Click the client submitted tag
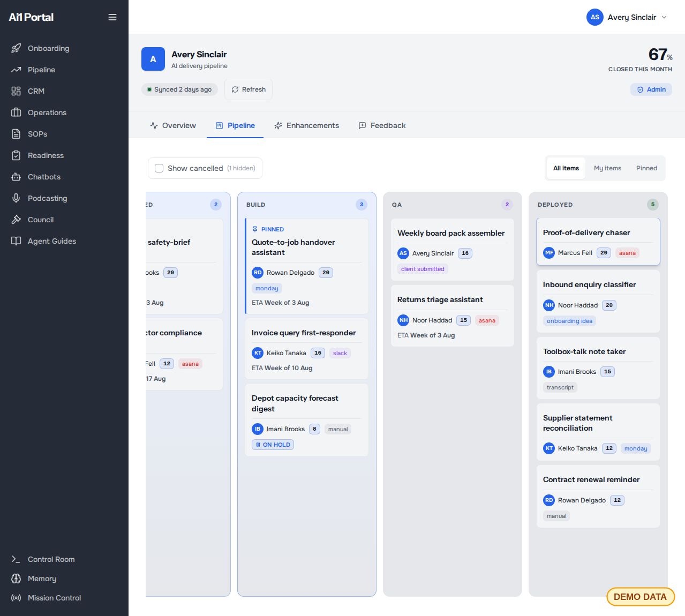Viewport: 685px width, 616px height. coord(423,269)
